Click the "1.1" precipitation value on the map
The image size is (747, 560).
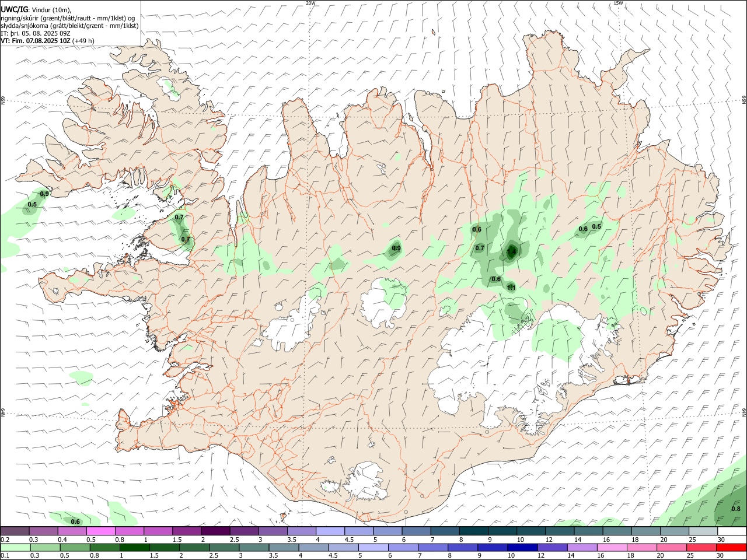[x=511, y=287]
